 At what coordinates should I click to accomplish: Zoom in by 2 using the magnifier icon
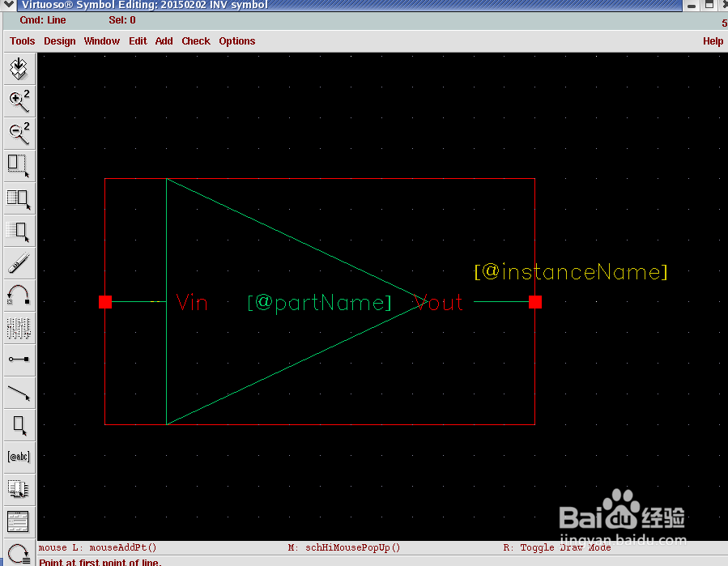[x=19, y=101]
